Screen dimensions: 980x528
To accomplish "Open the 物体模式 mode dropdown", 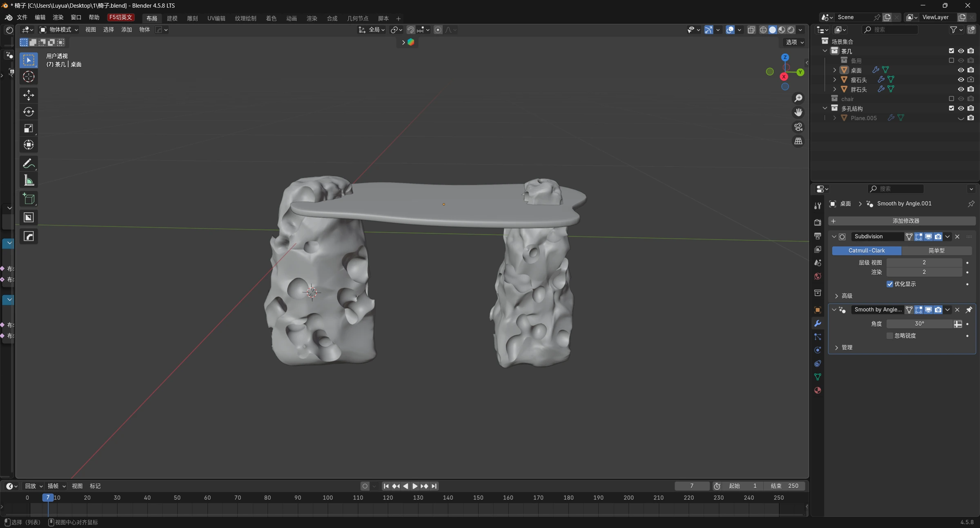I will tap(59, 30).
